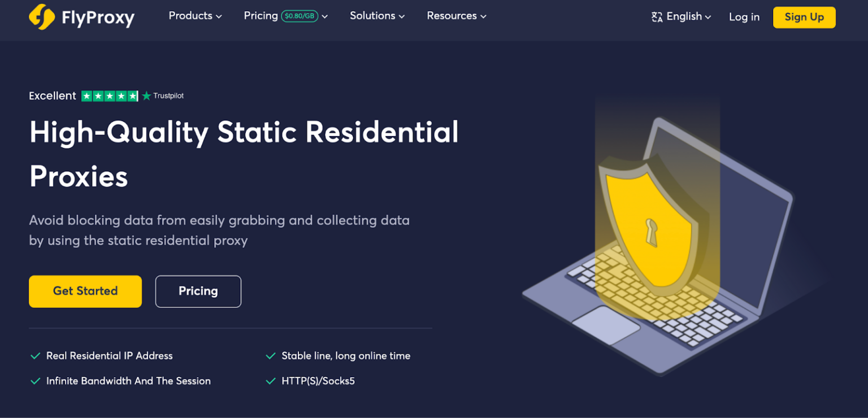This screenshot has height=418, width=868.
Task: Click the Trustpilot star icon
Action: pyautogui.click(x=146, y=95)
